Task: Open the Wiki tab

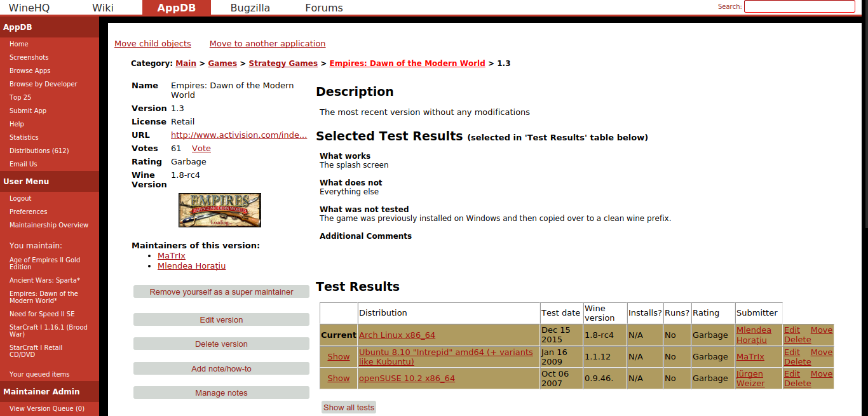Action: click(103, 8)
